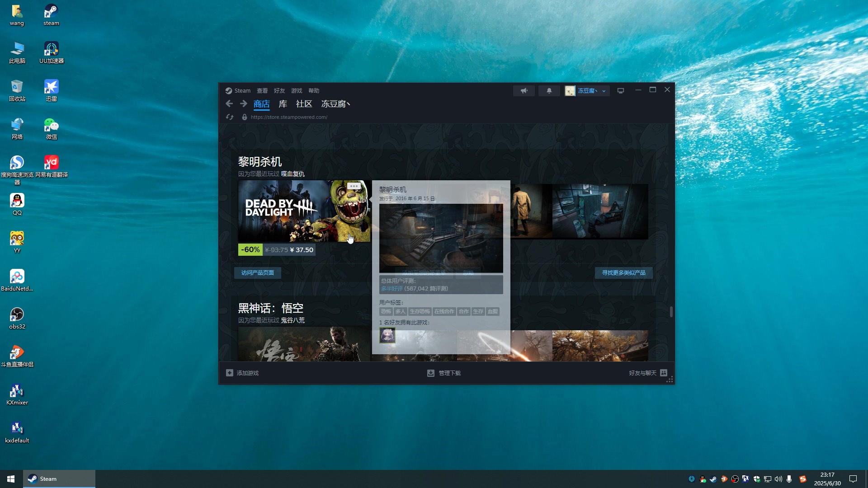868x488 pixels.
Task: Click the 恐怖 user tag
Action: [386, 312]
